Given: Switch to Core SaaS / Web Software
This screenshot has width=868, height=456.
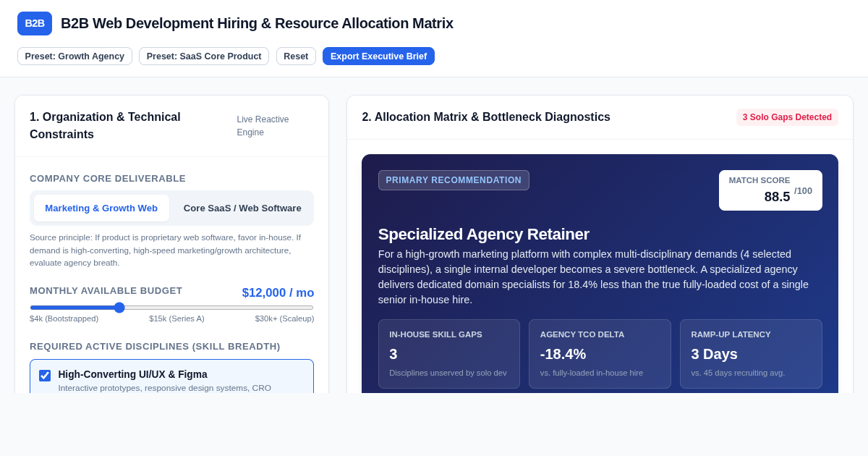Looking at the screenshot, I should click(242, 208).
